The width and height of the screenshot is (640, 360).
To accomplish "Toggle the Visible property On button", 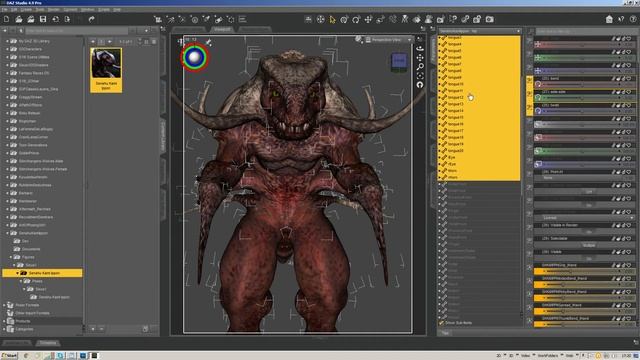I will tap(589, 258).
